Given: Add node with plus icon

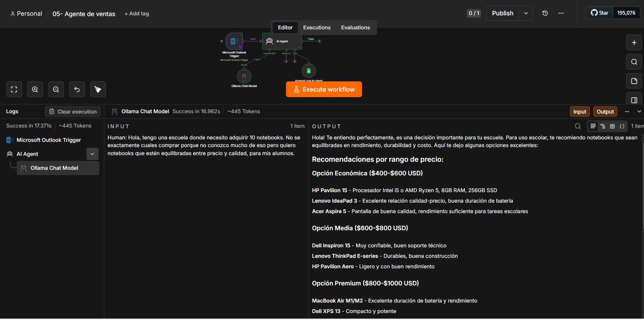Looking at the screenshot, I should click(634, 43).
